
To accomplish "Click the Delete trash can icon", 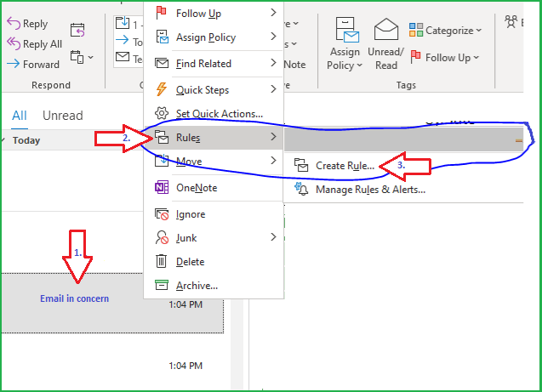I will (162, 261).
